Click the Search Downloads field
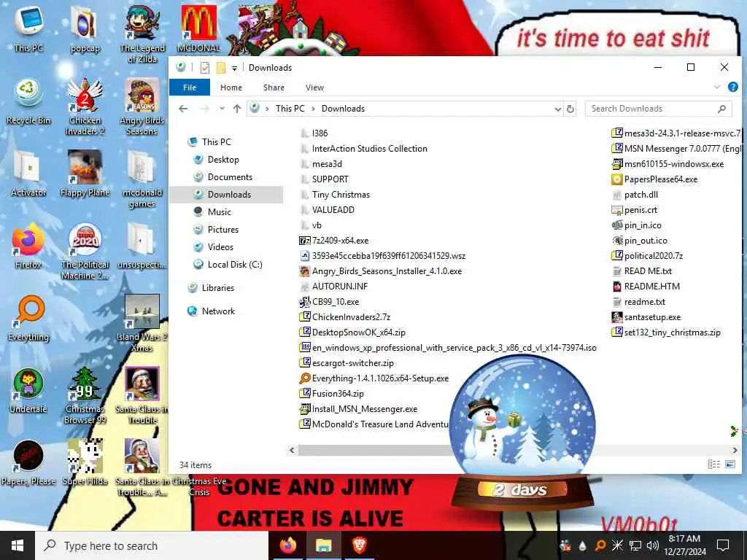The height and width of the screenshot is (560, 747). click(659, 109)
